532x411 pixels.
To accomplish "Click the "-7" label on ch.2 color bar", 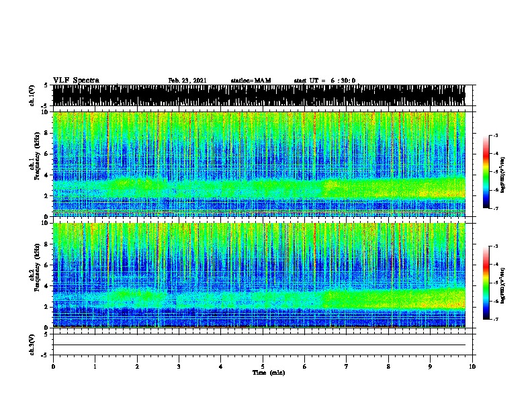I will click(x=496, y=319).
